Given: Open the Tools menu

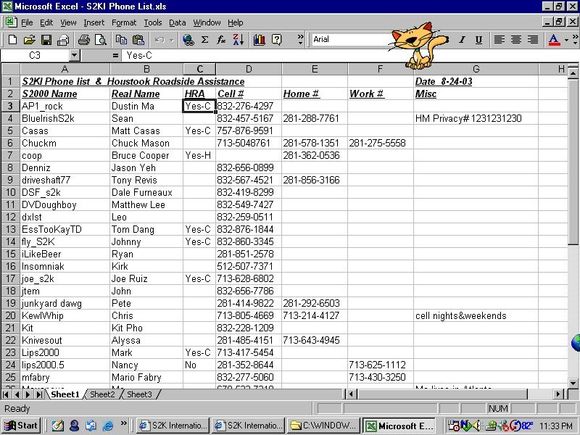Looking at the screenshot, I should tap(153, 23).
